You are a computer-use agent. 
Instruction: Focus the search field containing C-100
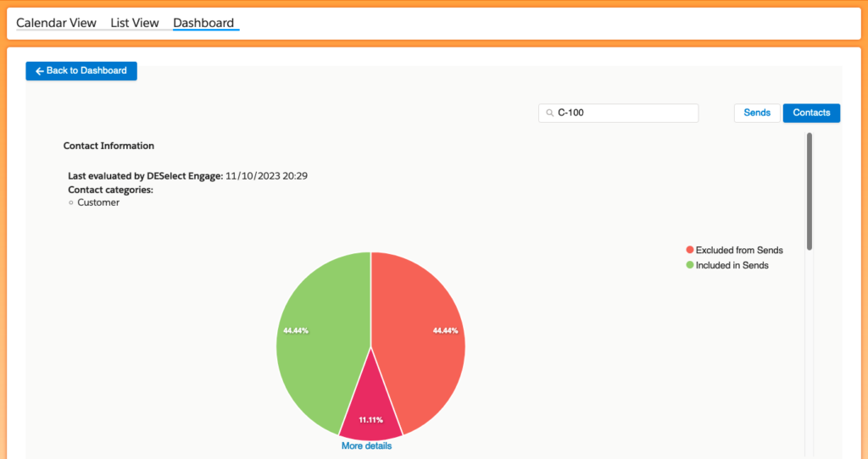tap(623, 113)
